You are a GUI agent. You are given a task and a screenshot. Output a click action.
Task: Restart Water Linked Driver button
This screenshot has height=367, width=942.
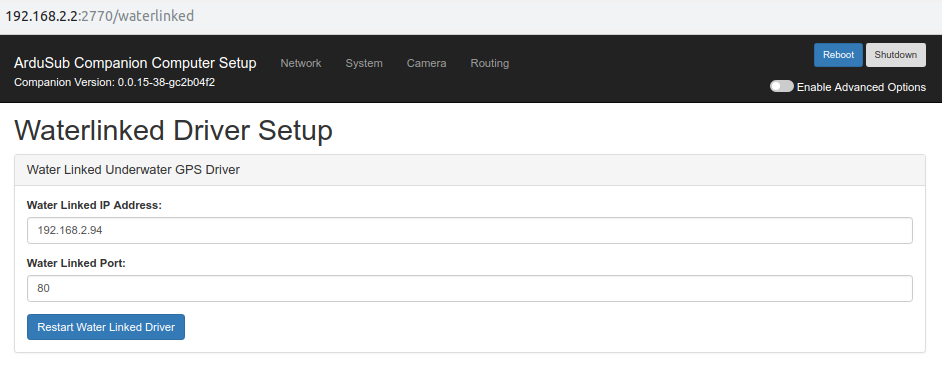(x=106, y=327)
